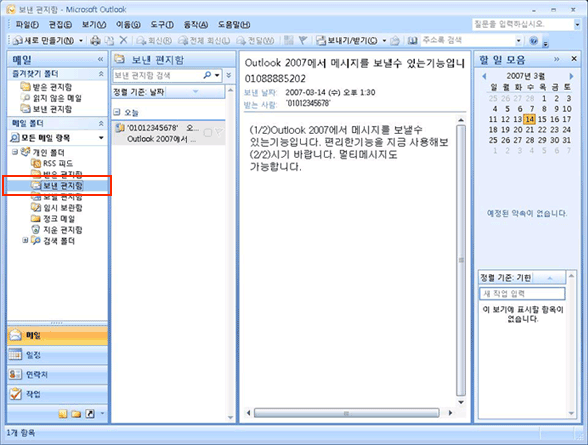This screenshot has width=588, height=445.
Task: Open the 작업 tasks pane
Action: pos(57,394)
